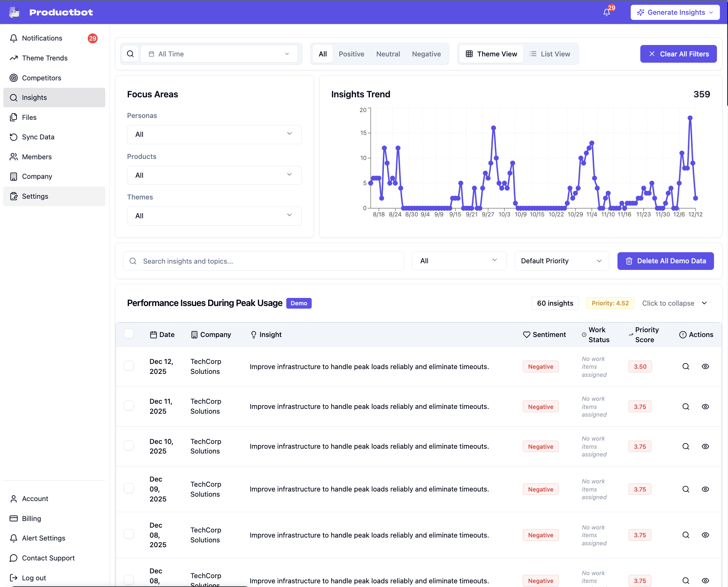Open the Personas dropdown
Screen dimensions: 728x587
(x=214, y=134)
